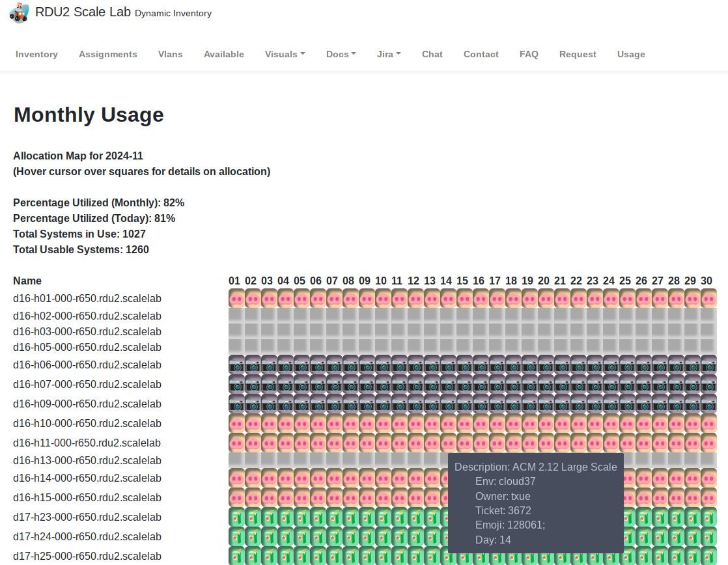Click juice box cell for d17-h23 day 01
Image resolution: width=728 pixels, height=565 pixels.
pos(236,517)
